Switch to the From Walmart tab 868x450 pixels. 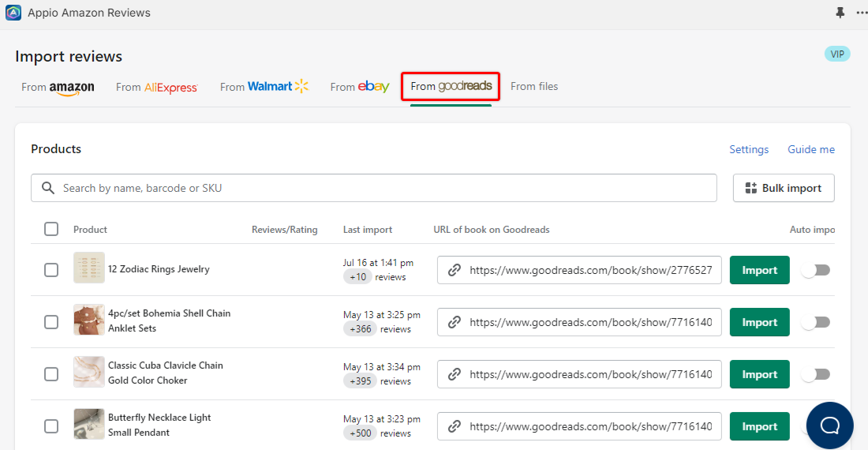(264, 86)
